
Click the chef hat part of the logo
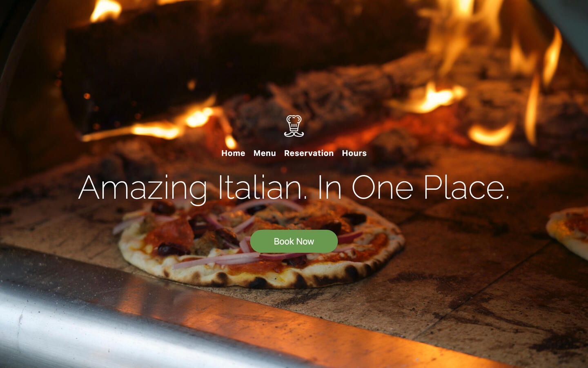(294, 122)
